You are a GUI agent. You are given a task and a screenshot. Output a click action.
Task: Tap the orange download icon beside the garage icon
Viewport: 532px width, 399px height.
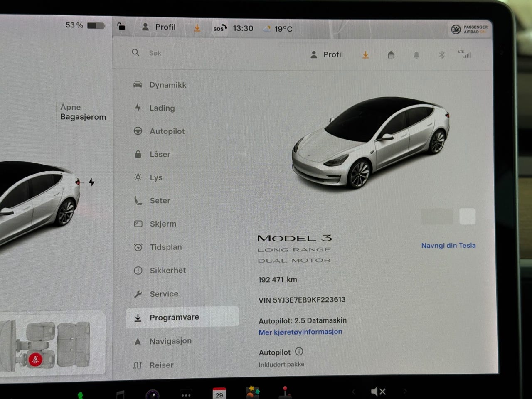tap(365, 55)
